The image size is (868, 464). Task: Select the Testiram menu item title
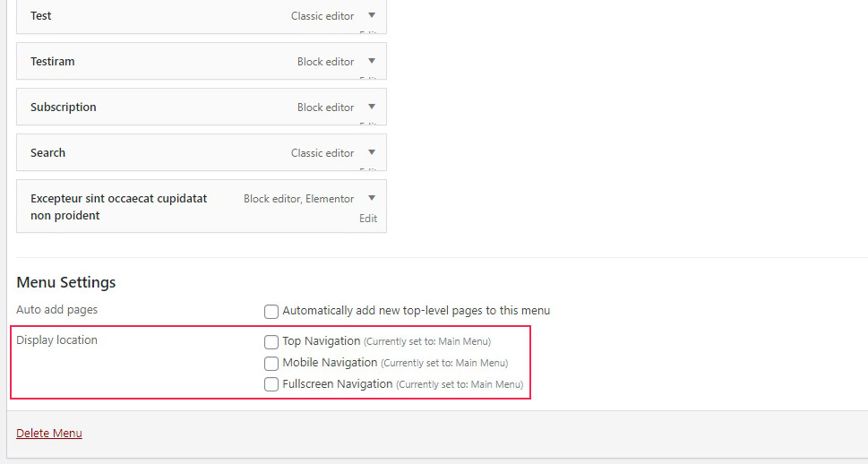pyautogui.click(x=53, y=62)
